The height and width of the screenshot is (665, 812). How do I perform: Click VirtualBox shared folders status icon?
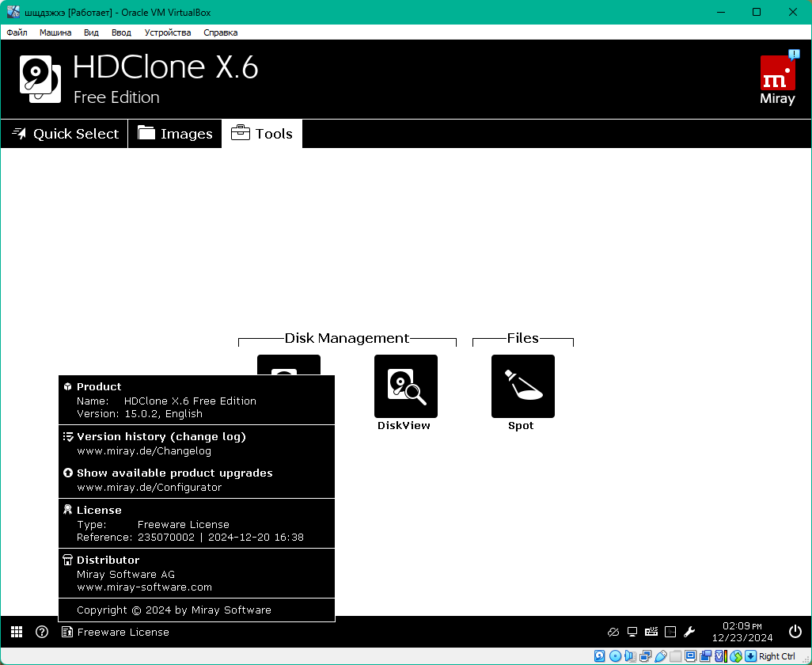click(x=675, y=656)
